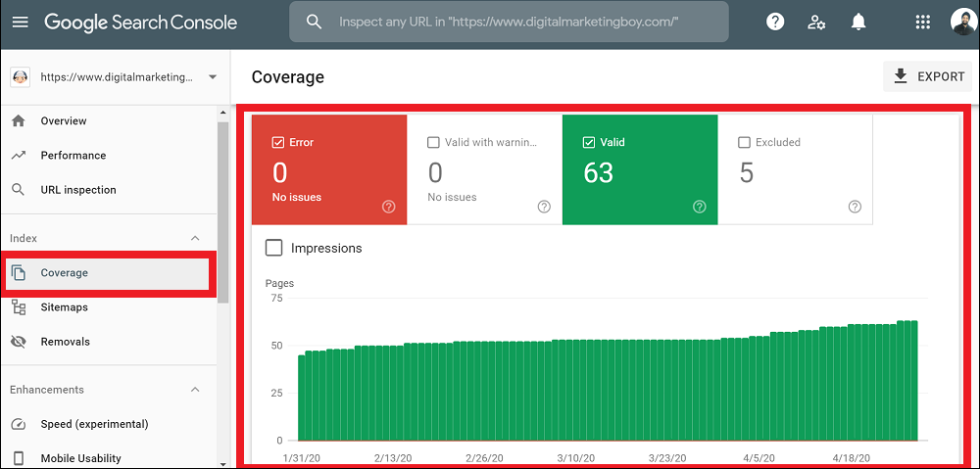Toggle the Error checkbox
Screen dimensions: 980x469
[278, 142]
